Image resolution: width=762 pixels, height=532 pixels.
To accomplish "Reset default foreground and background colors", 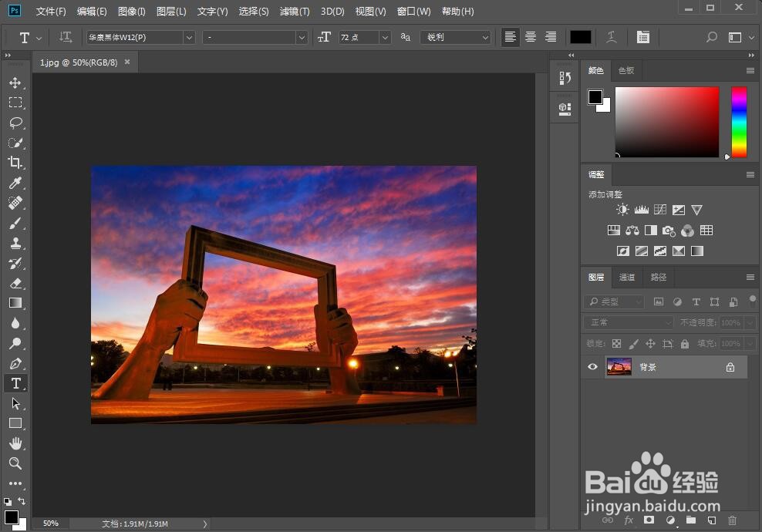I will (x=8, y=501).
